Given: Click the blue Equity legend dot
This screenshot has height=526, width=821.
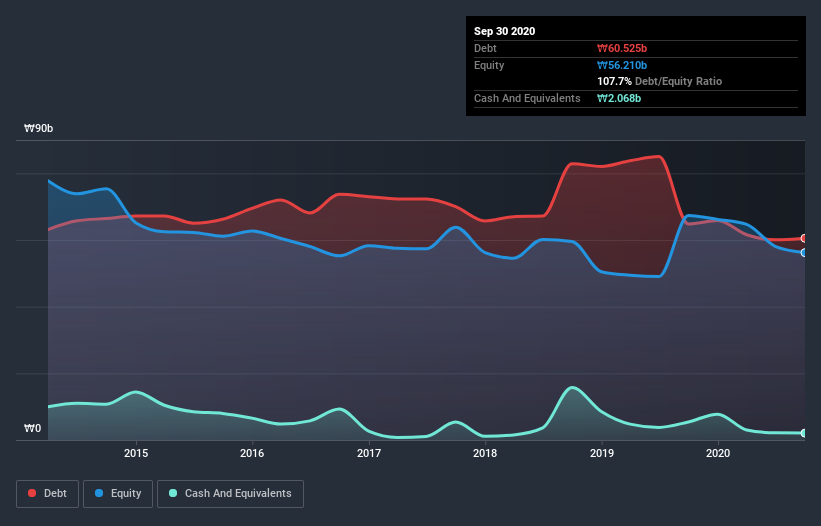Looking at the screenshot, I should point(99,493).
